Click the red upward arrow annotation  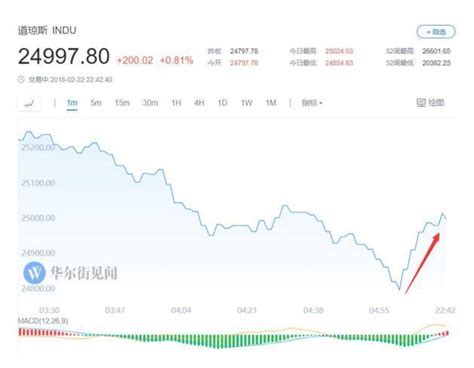pyautogui.click(x=422, y=263)
